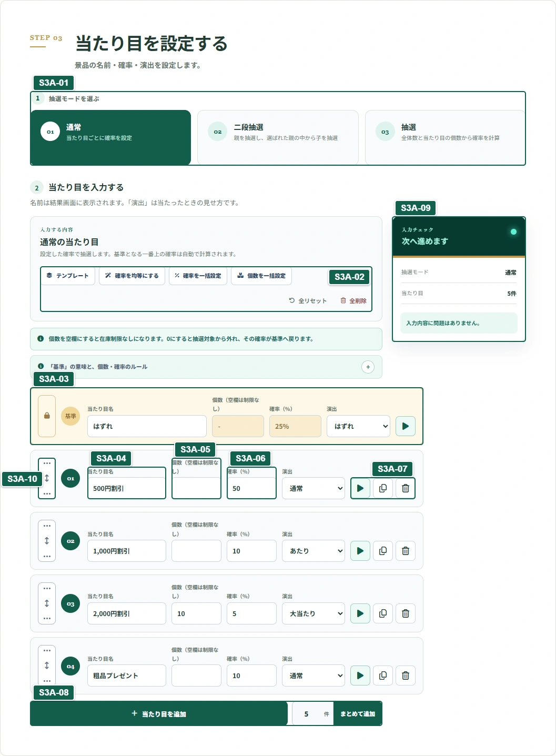Click まとめて追加 bulk add button

(x=358, y=714)
